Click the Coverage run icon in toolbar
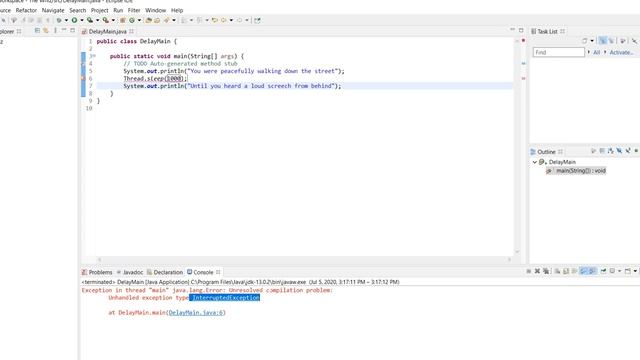The height and width of the screenshot is (360, 640). click(x=90, y=20)
